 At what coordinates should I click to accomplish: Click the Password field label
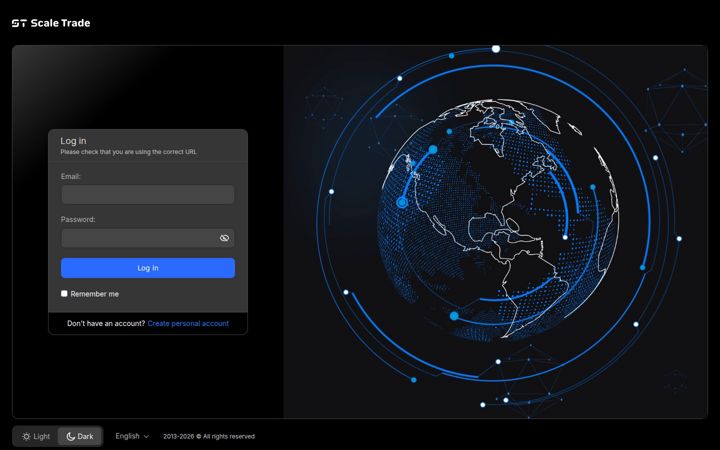coord(78,219)
